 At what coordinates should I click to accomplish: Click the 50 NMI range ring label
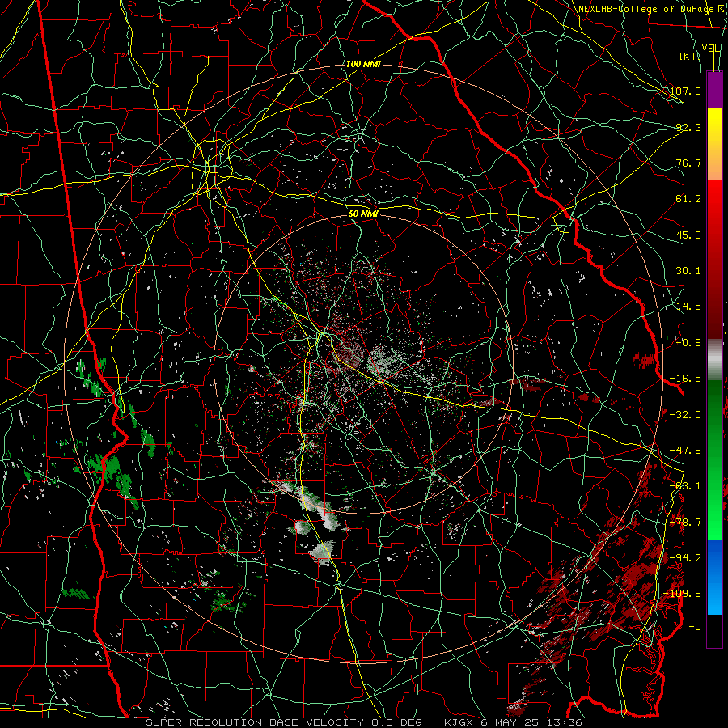363,214
